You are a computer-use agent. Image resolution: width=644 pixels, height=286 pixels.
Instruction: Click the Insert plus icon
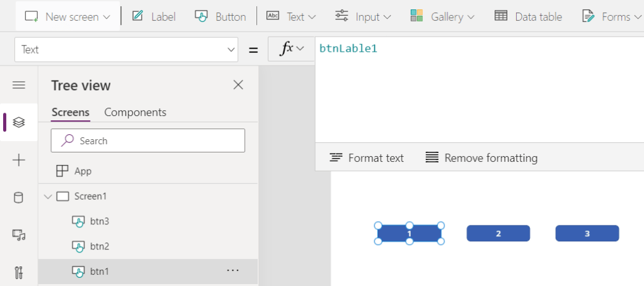(x=19, y=161)
